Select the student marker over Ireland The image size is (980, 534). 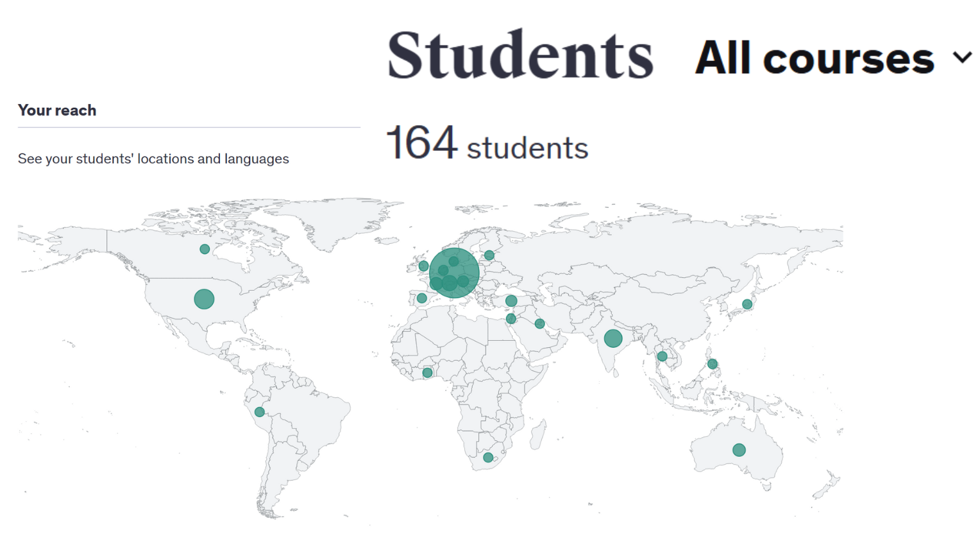click(423, 266)
